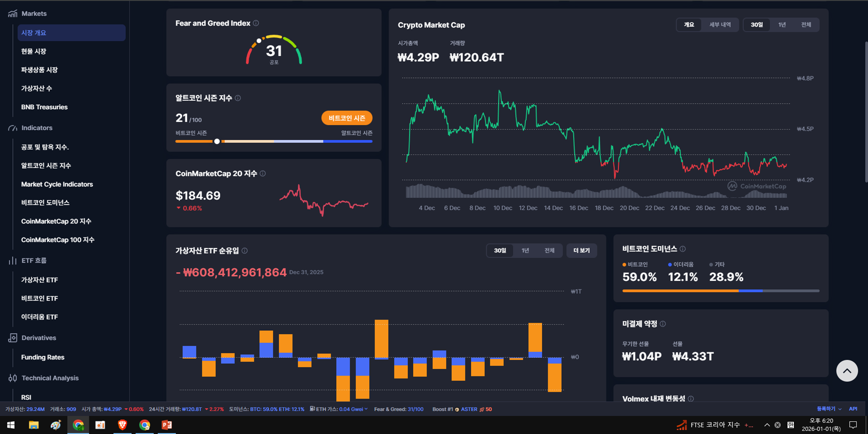
Task: Open Fear and Greed Index info icon
Action: coord(256,23)
